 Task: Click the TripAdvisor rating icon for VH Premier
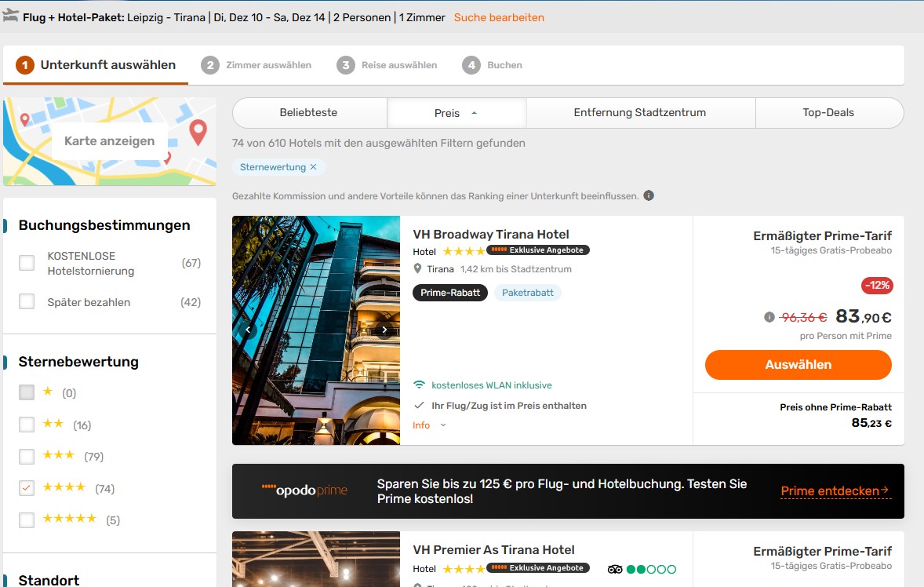coord(615,569)
